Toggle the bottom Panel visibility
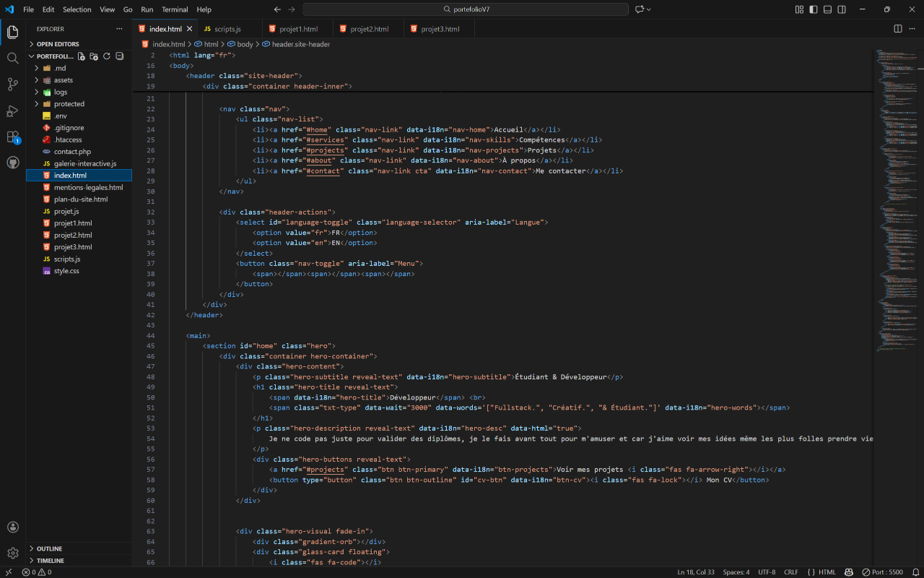The height and width of the screenshot is (578, 924). point(827,9)
